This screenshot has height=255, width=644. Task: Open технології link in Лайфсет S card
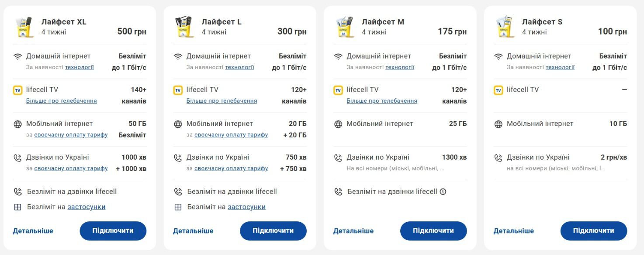point(560,67)
